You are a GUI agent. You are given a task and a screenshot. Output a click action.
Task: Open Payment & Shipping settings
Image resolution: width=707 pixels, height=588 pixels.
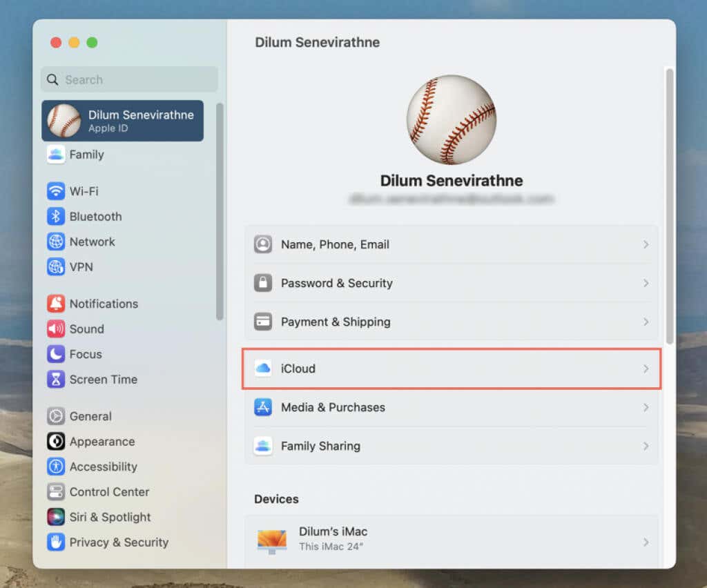coord(452,322)
